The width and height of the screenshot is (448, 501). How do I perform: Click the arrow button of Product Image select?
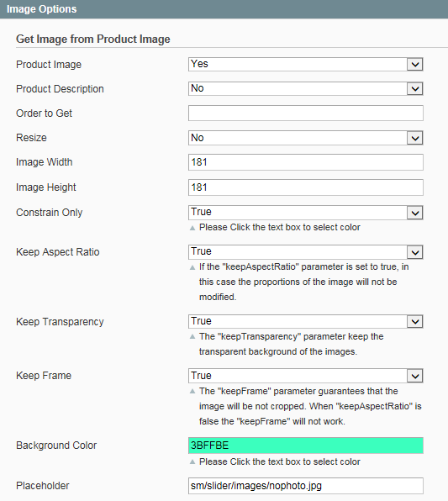click(414, 64)
